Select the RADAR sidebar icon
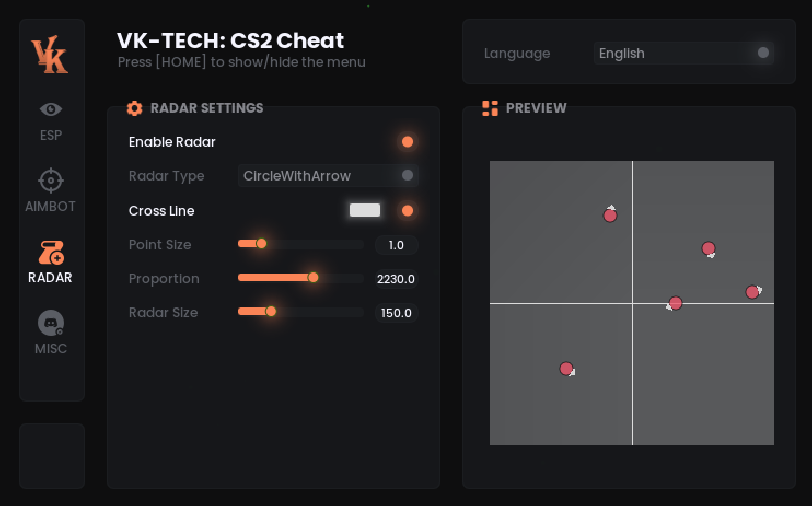 pos(51,253)
